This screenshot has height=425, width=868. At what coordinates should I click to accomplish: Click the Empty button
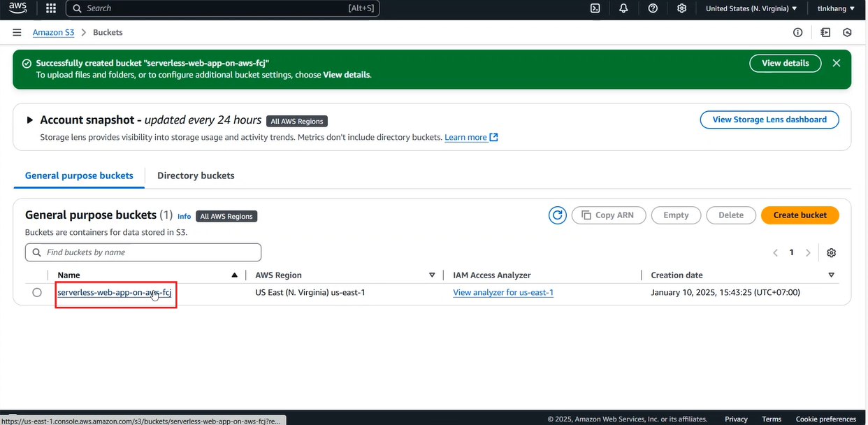coord(676,215)
